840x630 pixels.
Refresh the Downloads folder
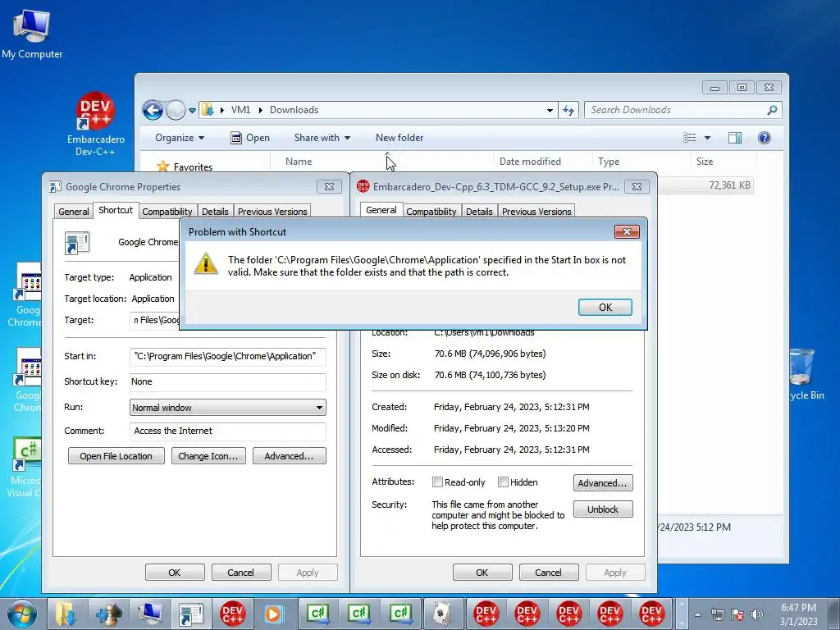click(568, 111)
